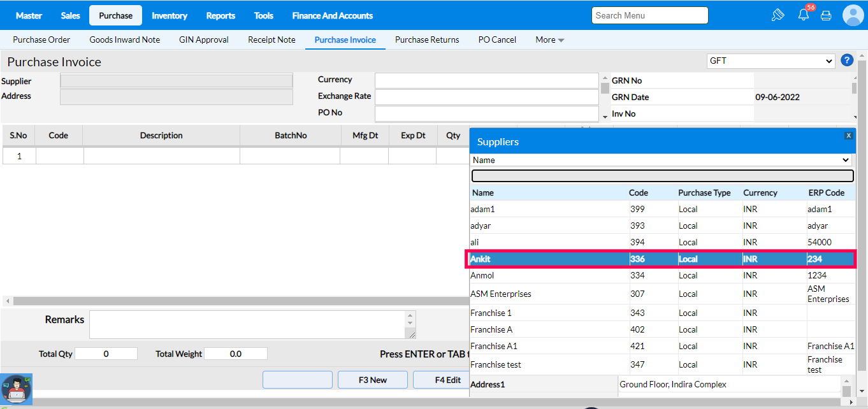Screen dimensions: 868x409
Task: Open the Inventory menu
Action: tap(170, 15)
